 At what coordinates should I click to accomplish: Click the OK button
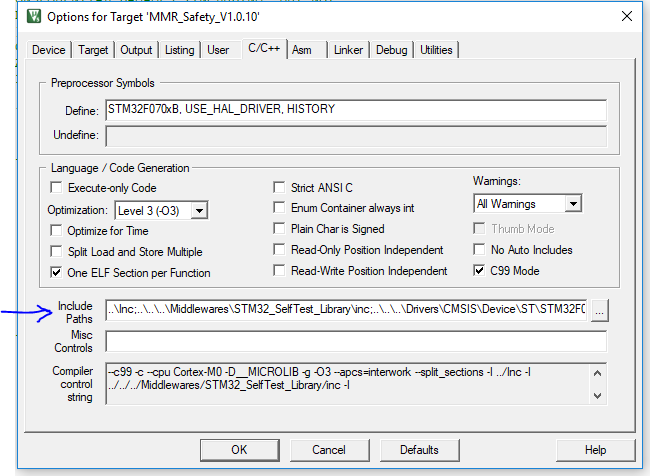click(x=240, y=450)
